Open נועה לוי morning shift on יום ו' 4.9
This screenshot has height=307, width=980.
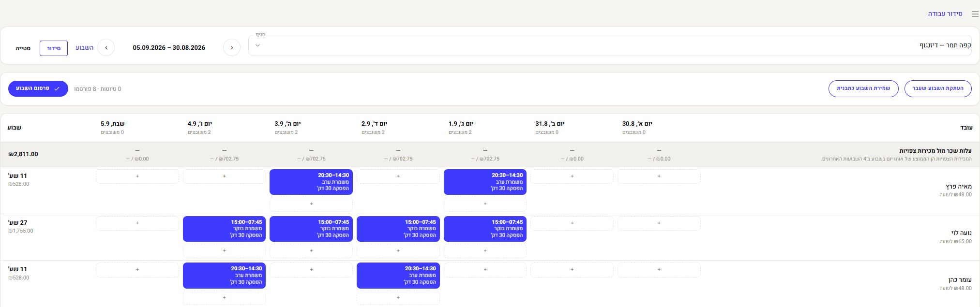click(x=224, y=229)
